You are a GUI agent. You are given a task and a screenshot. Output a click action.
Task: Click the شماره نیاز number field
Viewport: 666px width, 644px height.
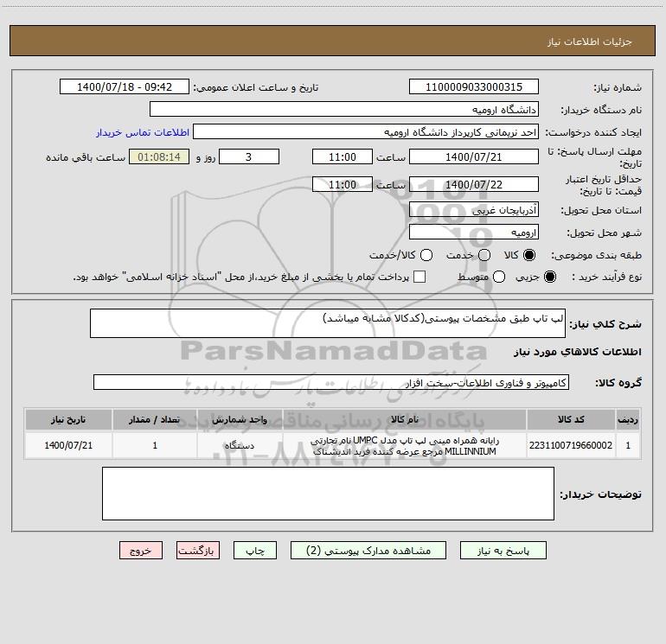(x=474, y=87)
